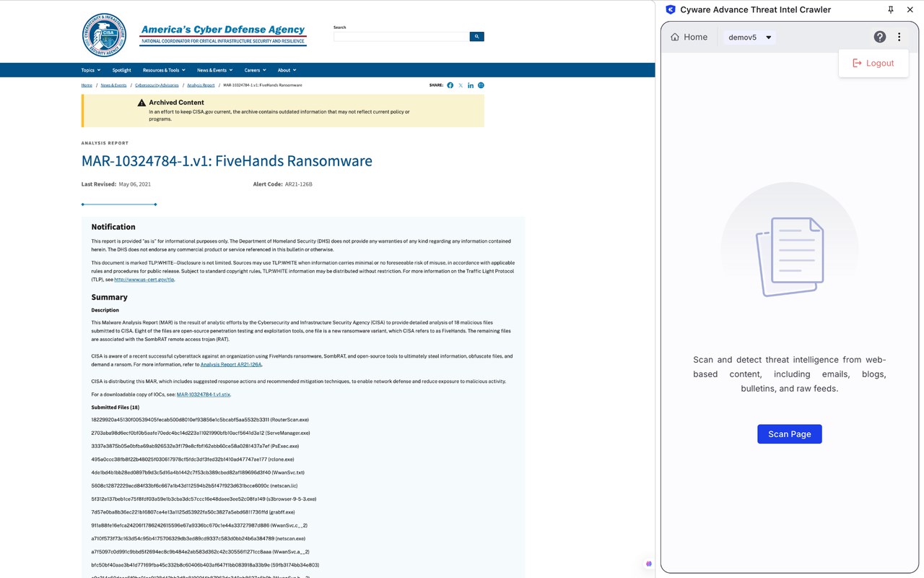Click into the site search field
924x578 pixels.
click(401, 36)
